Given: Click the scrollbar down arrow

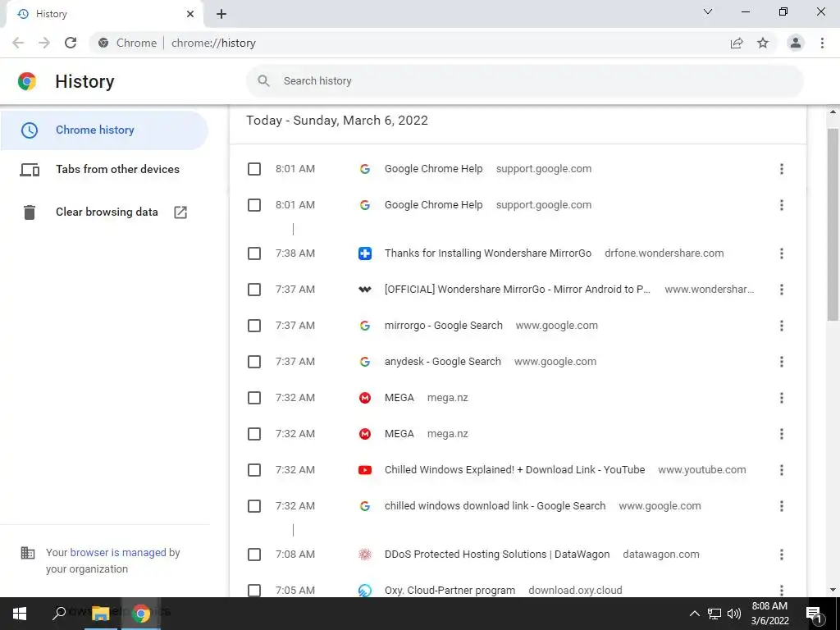Looking at the screenshot, I should (833, 590).
